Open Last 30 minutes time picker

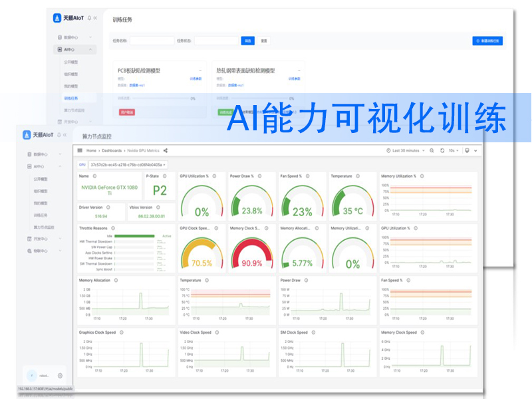pos(406,150)
